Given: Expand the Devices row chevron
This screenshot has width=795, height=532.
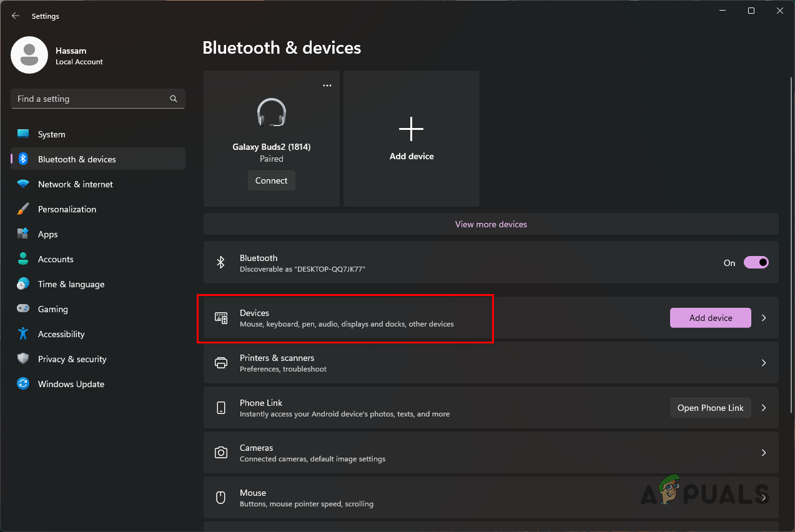Looking at the screenshot, I should point(764,318).
